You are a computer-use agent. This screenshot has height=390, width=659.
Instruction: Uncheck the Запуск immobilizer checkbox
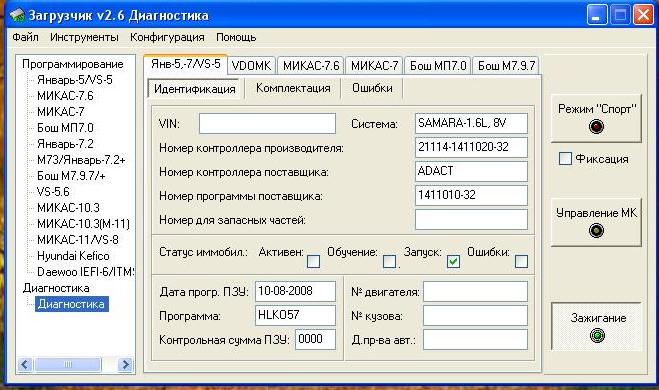[x=453, y=261]
